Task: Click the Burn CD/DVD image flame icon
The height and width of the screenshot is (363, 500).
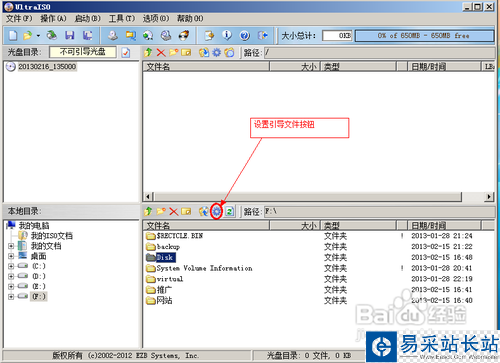Action: pos(184,35)
